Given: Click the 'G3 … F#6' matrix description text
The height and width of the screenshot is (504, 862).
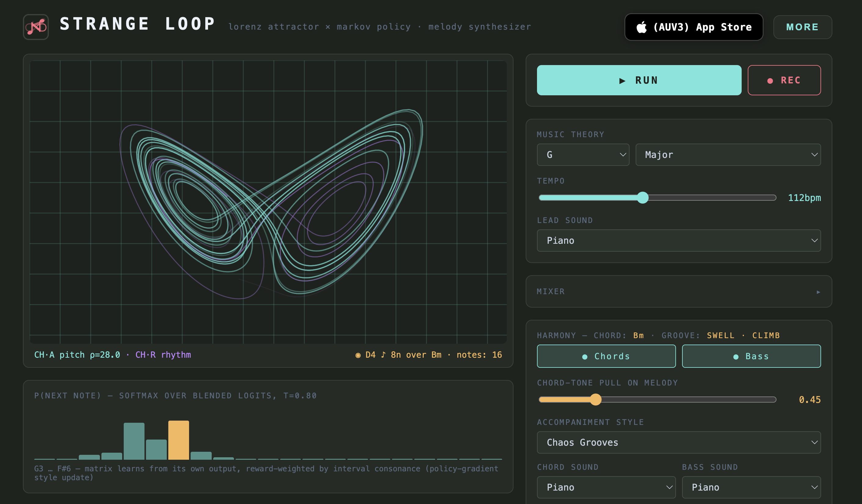Looking at the screenshot, I should [x=266, y=473].
